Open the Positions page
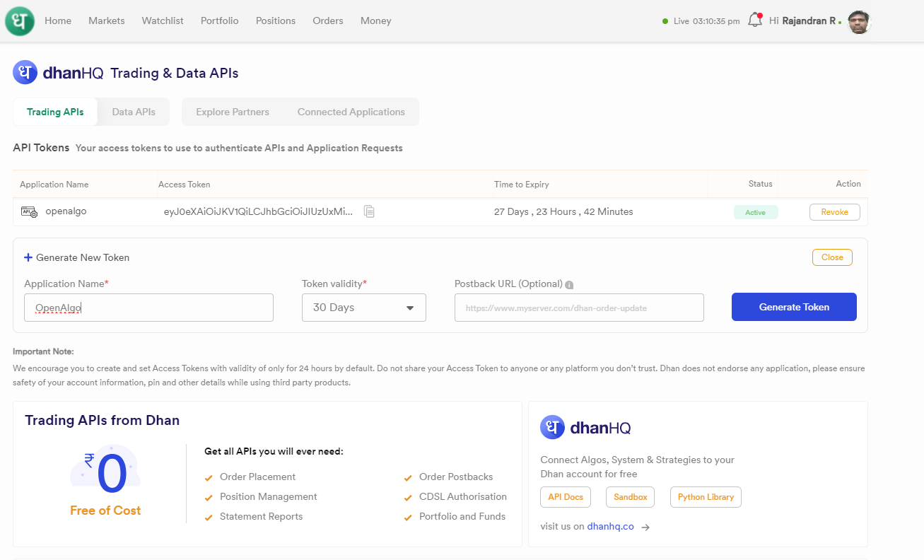This screenshot has width=924, height=560. 276,21
